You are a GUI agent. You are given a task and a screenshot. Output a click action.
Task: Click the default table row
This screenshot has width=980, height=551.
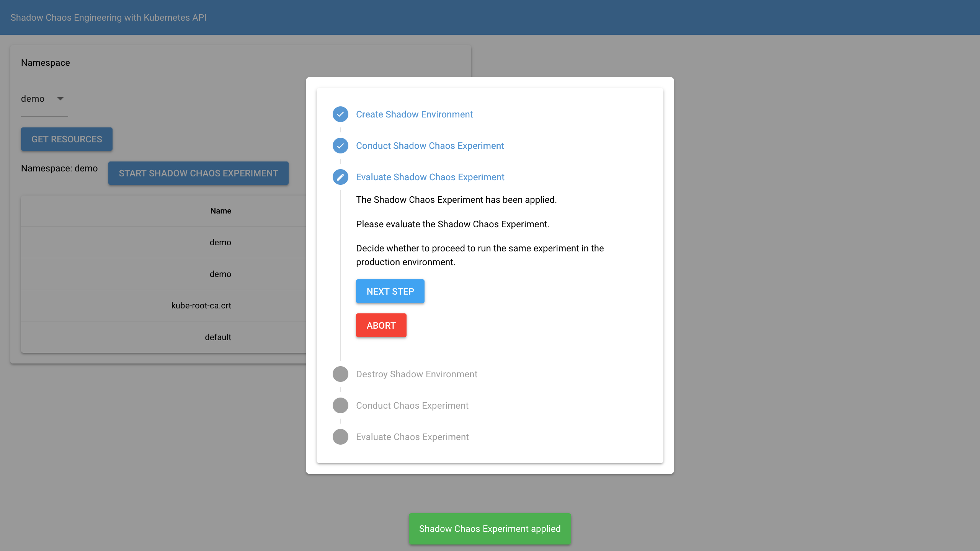pyautogui.click(x=218, y=337)
